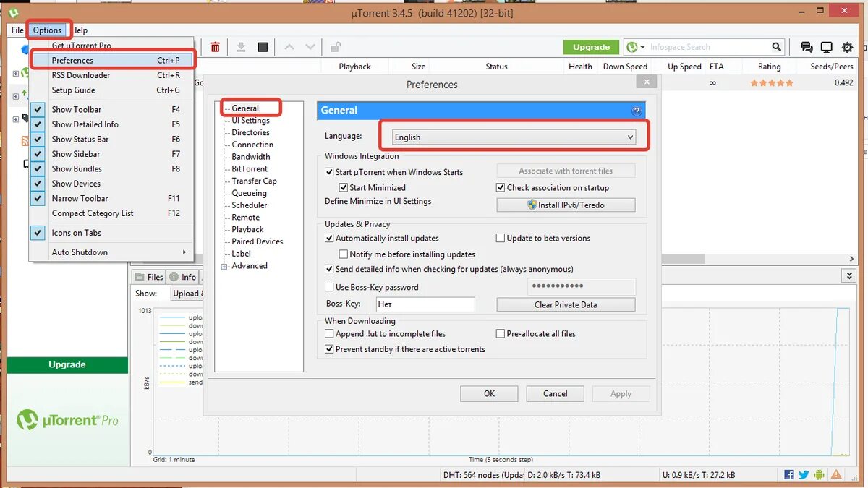Click the five-star rating in torrent row
Viewport: 868px width, 488px height.
tap(771, 82)
